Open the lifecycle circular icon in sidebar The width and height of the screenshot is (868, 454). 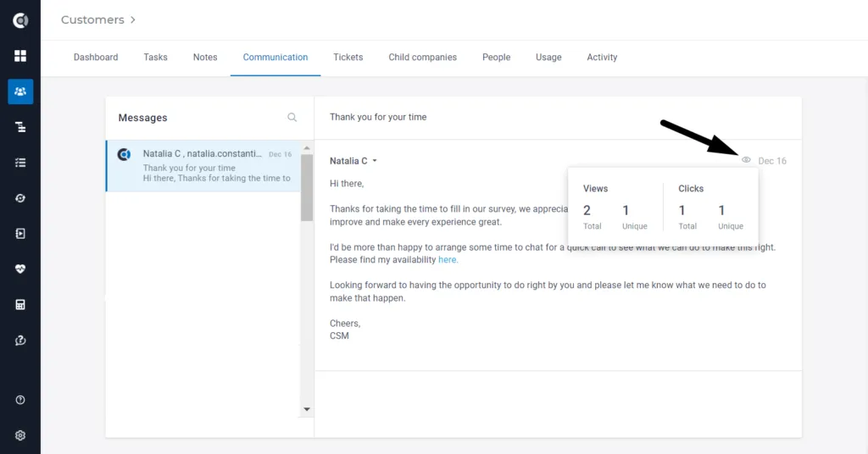point(20,198)
